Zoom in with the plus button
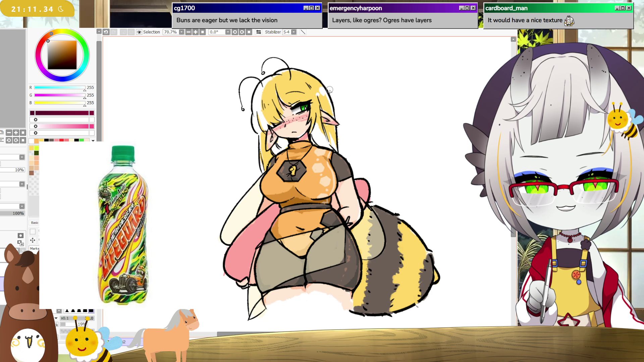 (x=196, y=32)
